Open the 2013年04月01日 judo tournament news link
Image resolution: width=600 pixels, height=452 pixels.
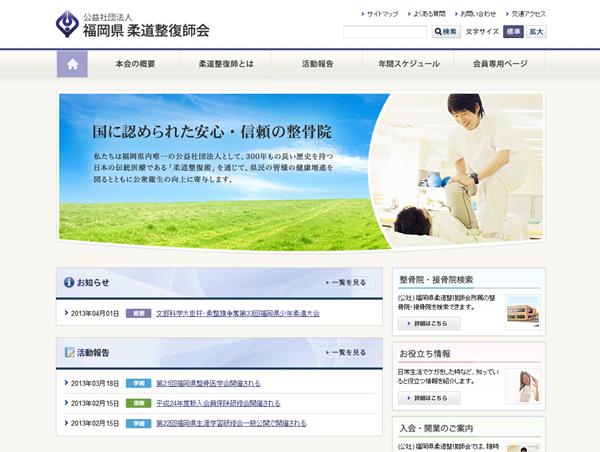[x=238, y=313]
